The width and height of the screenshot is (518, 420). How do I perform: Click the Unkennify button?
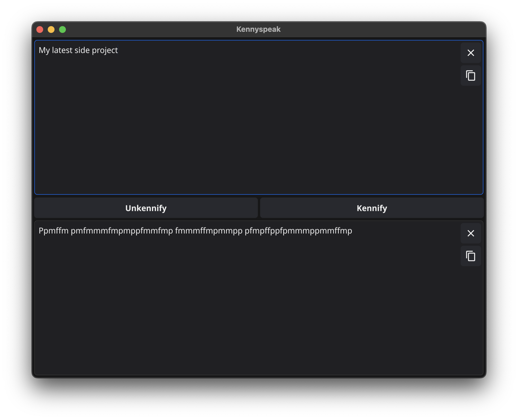(x=146, y=208)
